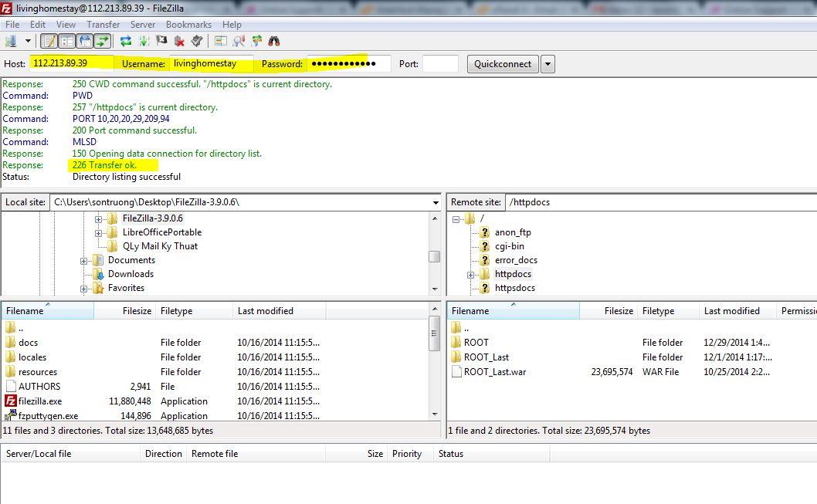Toggle the remote directory tree display
The image size is (817, 504).
[85, 41]
